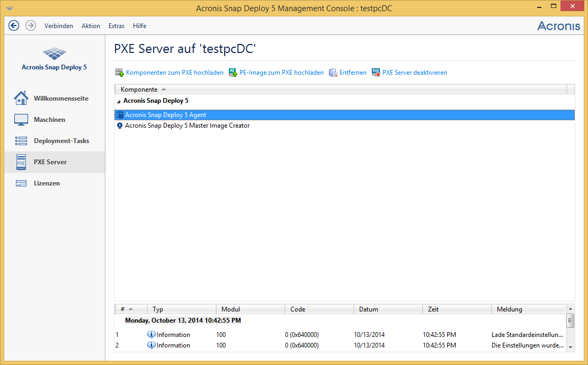Minimize the Management Console window
Viewport: 588px width, 365px height.
539,6
